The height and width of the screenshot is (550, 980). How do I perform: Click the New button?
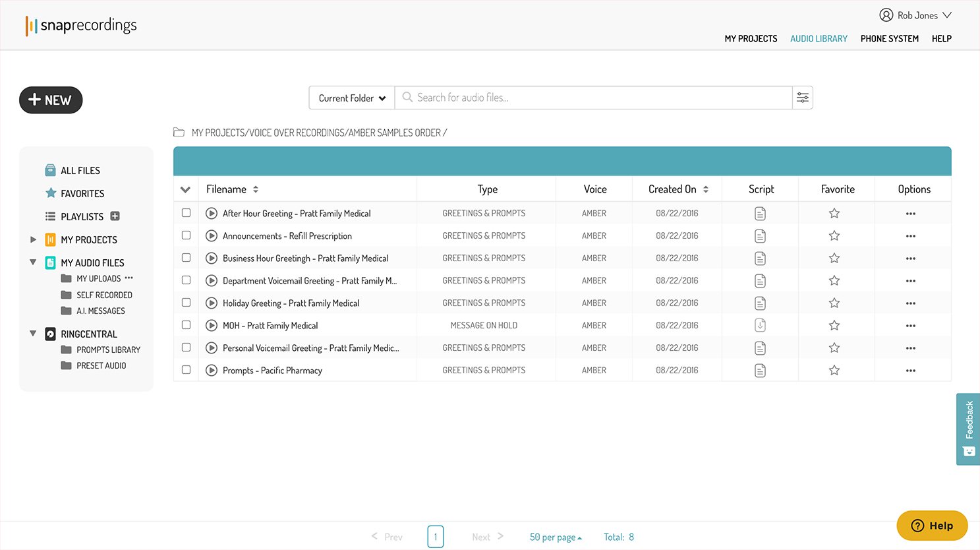[51, 100]
